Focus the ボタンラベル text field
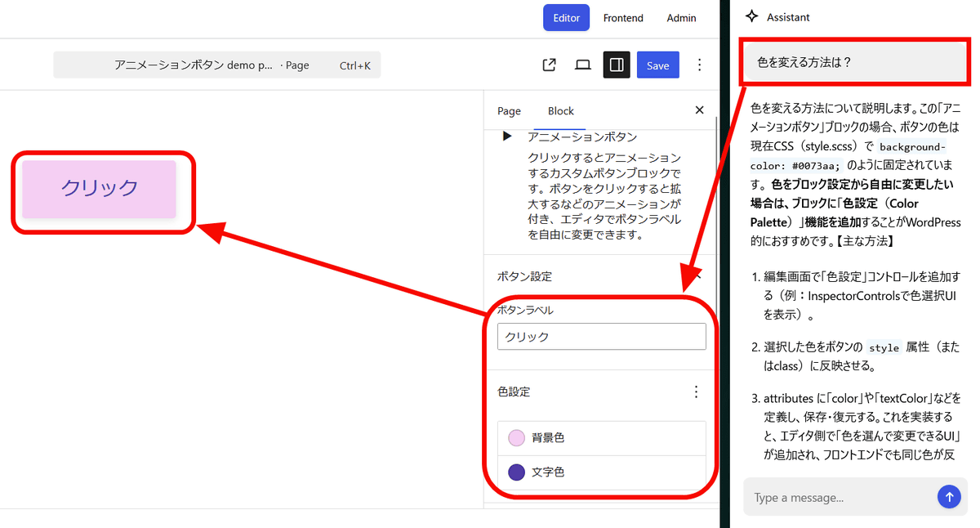980x528 pixels. point(601,337)
